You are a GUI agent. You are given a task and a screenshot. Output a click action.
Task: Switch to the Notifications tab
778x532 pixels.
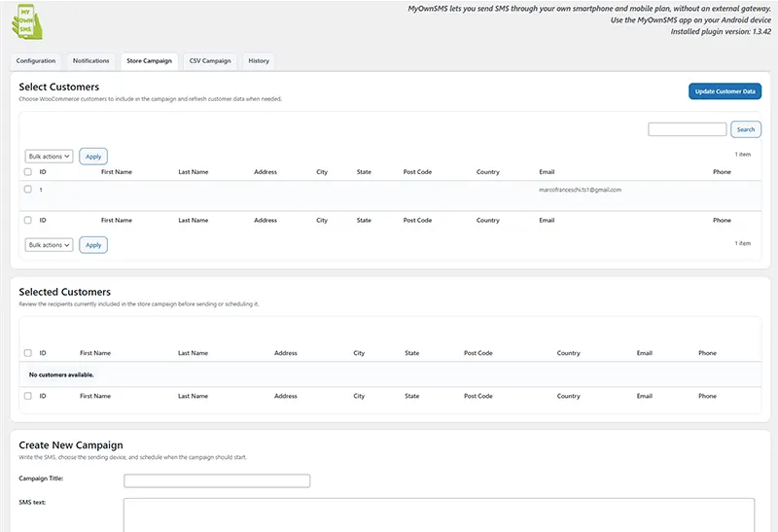pyautogui.click(x=91, y=61)
